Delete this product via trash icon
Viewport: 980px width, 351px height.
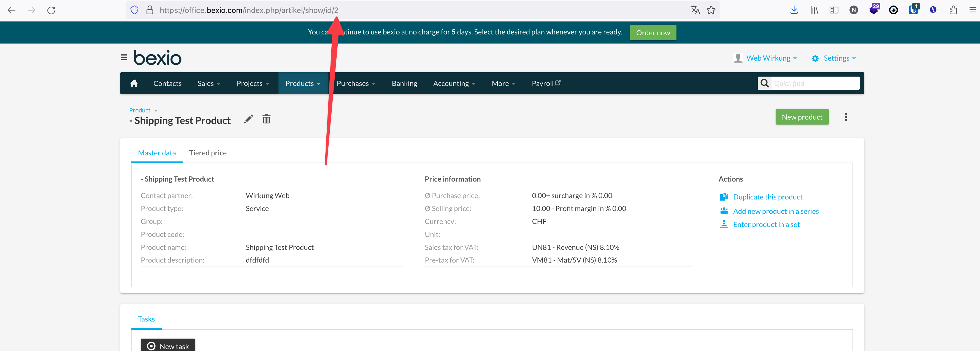[x=266, y=118]
